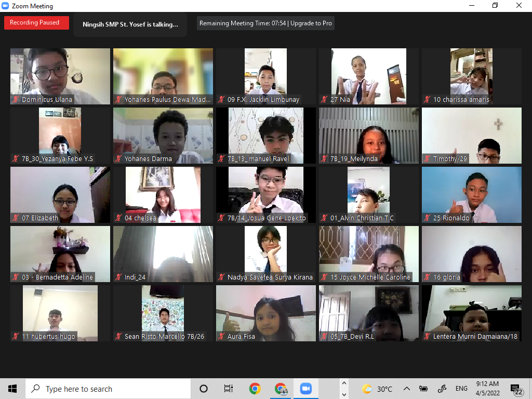Click the Remaining Meeting Time text

[x=243, y=23]
